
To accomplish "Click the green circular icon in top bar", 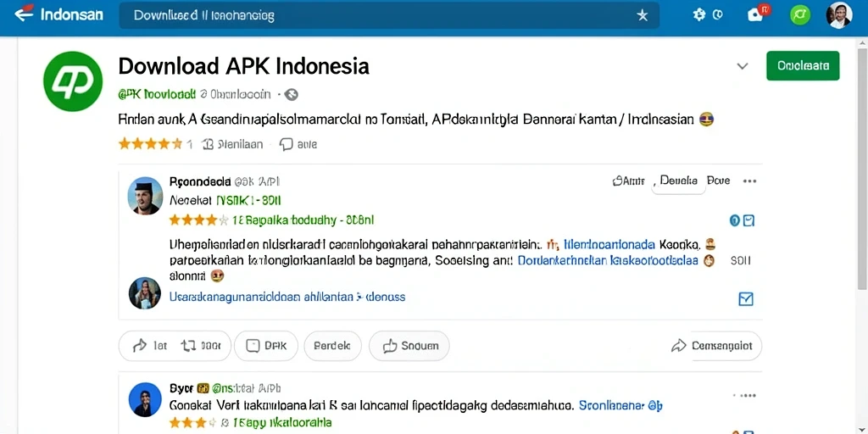I will click(798, 15).
